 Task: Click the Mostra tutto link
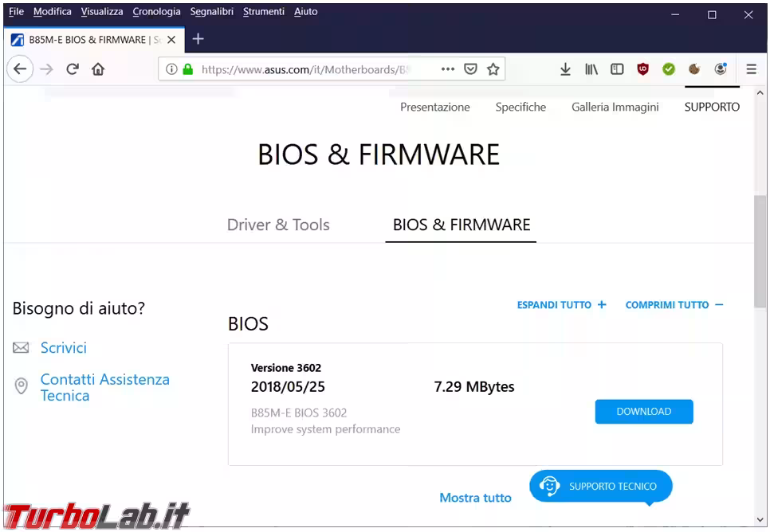[475, 498]
